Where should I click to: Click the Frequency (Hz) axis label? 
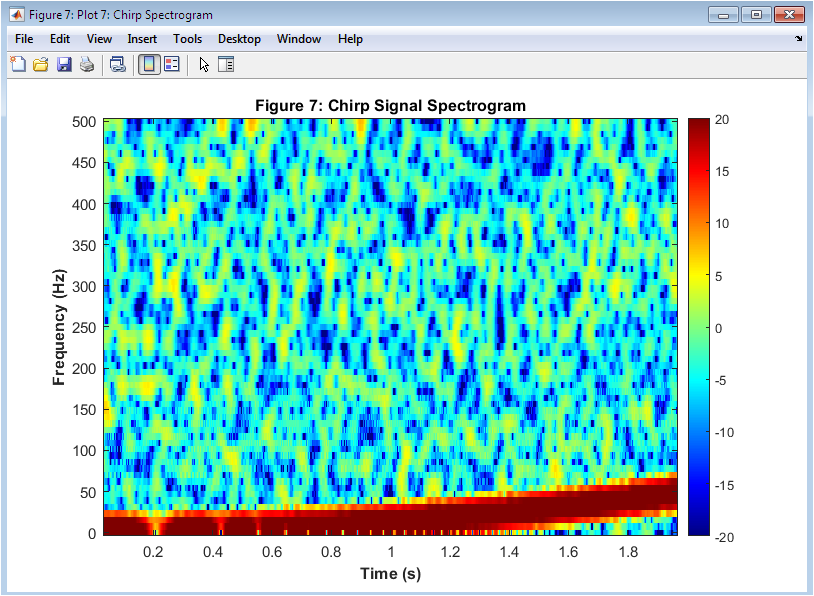pyautogui.click(x=60, y=327)
